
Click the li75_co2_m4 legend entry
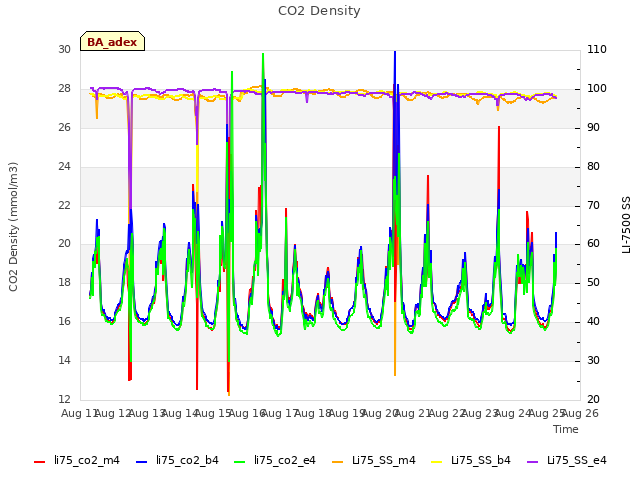coord(77,461)
